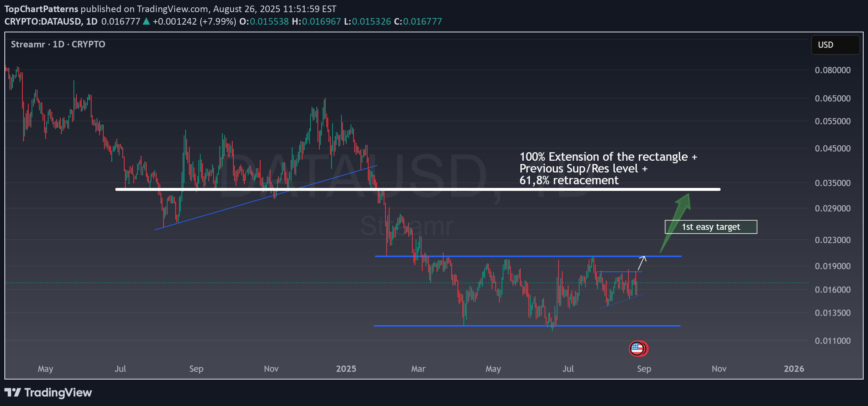
Task: Click the Jul label left of Sep 2024
Action: pos(120,369)
